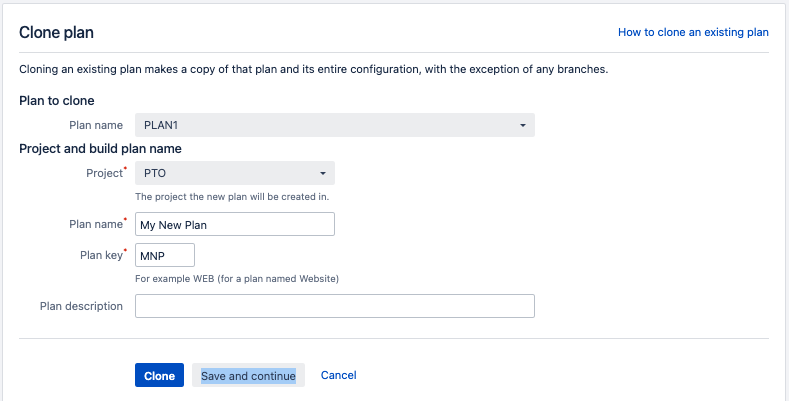Open the PTO project dropdown

pos(234,173)
